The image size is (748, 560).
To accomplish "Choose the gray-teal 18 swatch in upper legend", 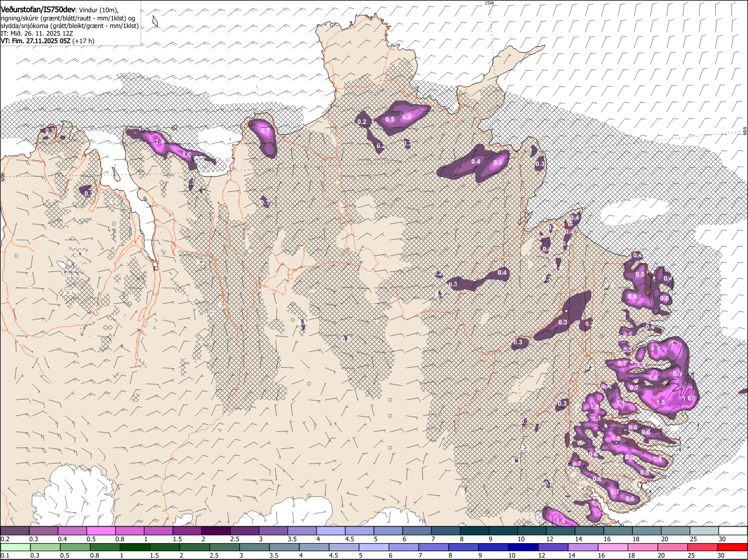I will [x=646, y=530].
